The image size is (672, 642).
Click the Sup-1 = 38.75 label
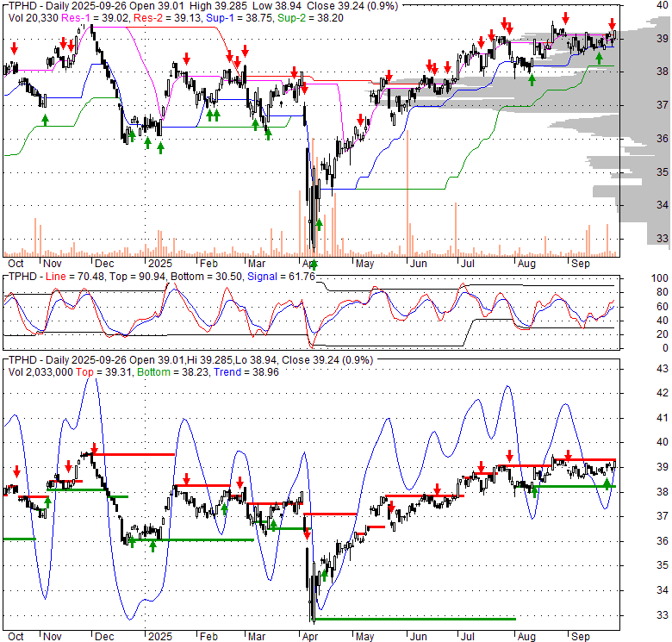[240, 18]
